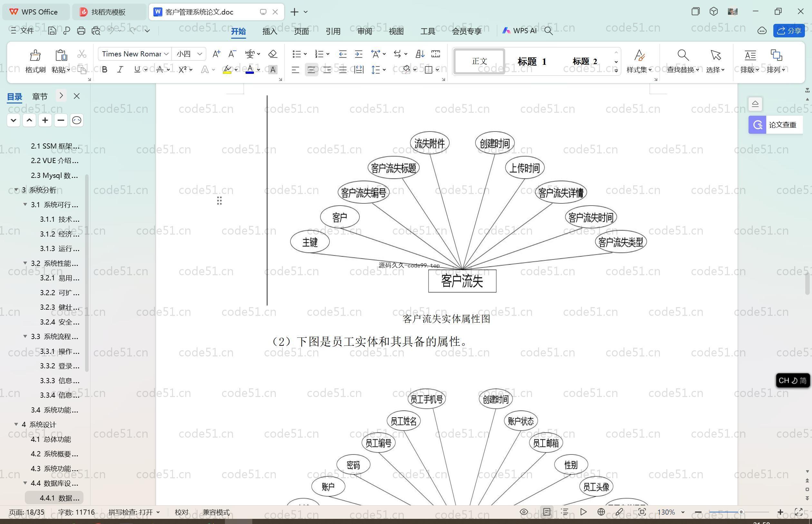Click the Distributed alignment icon
The height and width of the screenshot is (524, 812).
[x=359, y=70]
